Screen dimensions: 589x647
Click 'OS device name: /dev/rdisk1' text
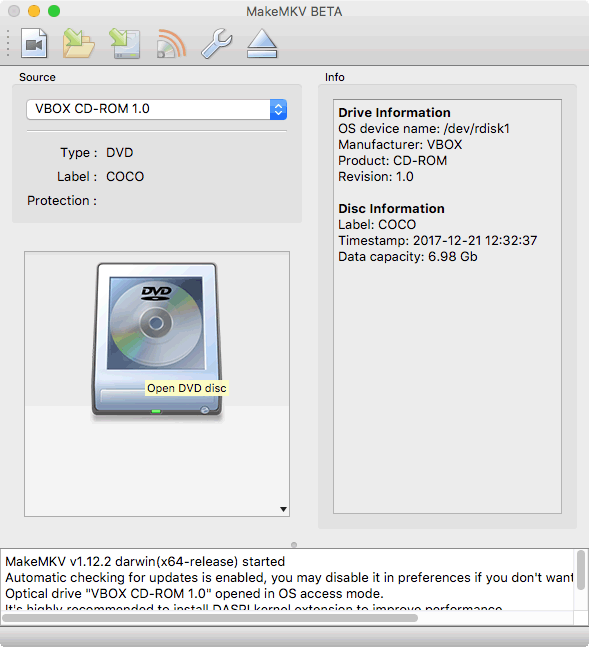tap(424, 129)
